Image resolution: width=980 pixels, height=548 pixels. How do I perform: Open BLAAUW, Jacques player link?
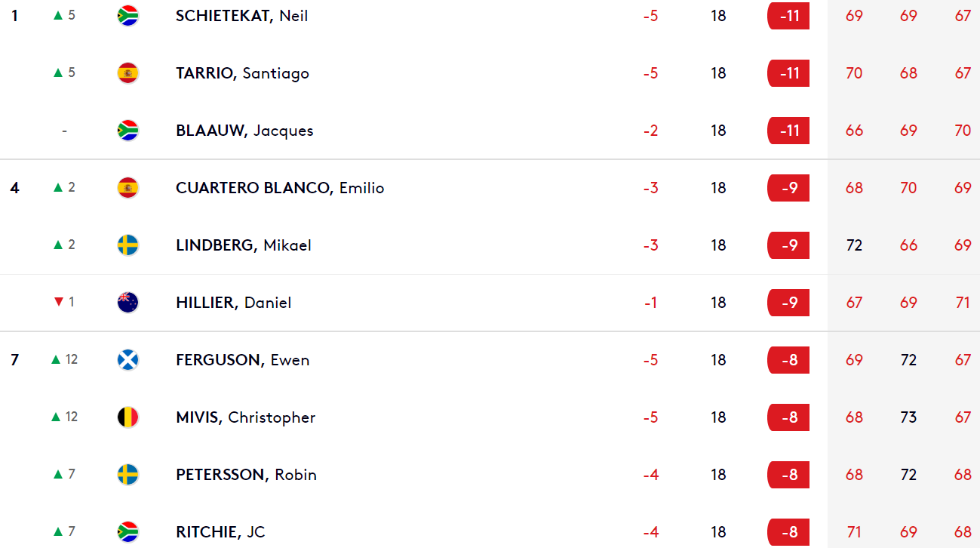click(244, 131)
